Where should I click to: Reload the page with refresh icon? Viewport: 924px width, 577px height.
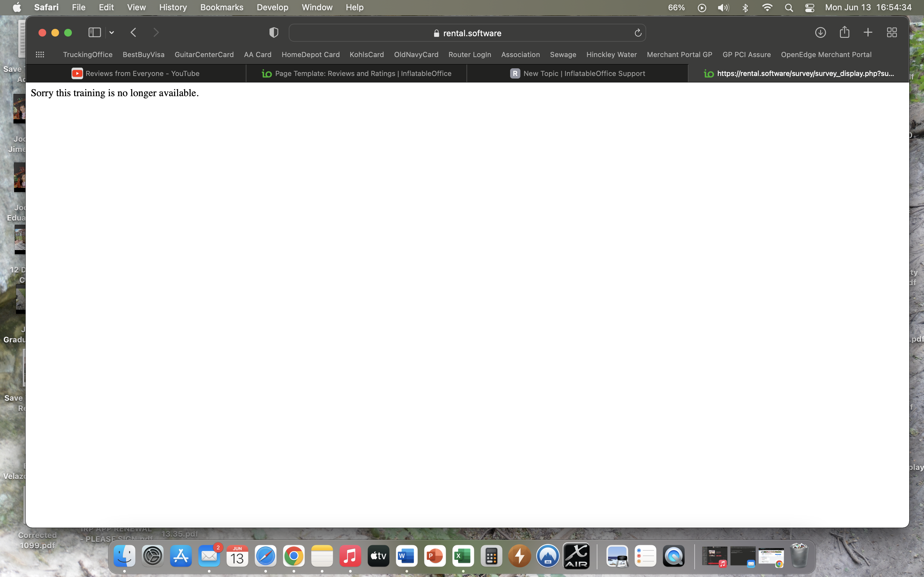(x=637, y=33)
